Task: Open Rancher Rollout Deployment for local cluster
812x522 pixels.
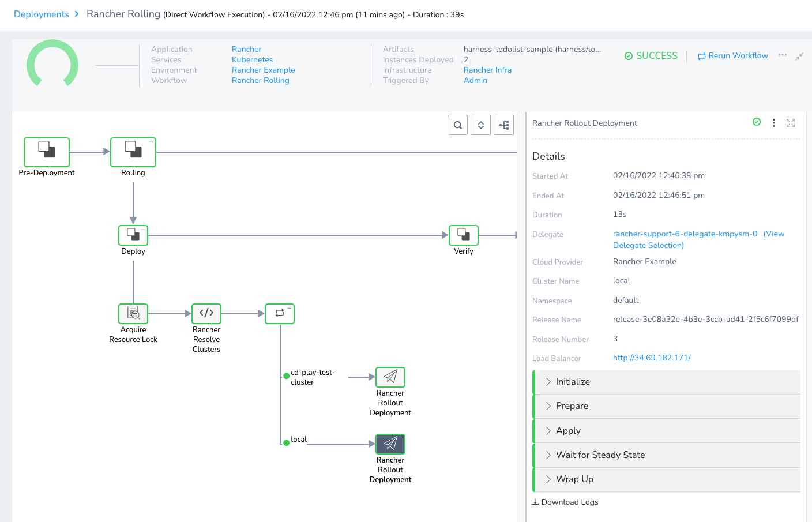Action: point(390,444)
